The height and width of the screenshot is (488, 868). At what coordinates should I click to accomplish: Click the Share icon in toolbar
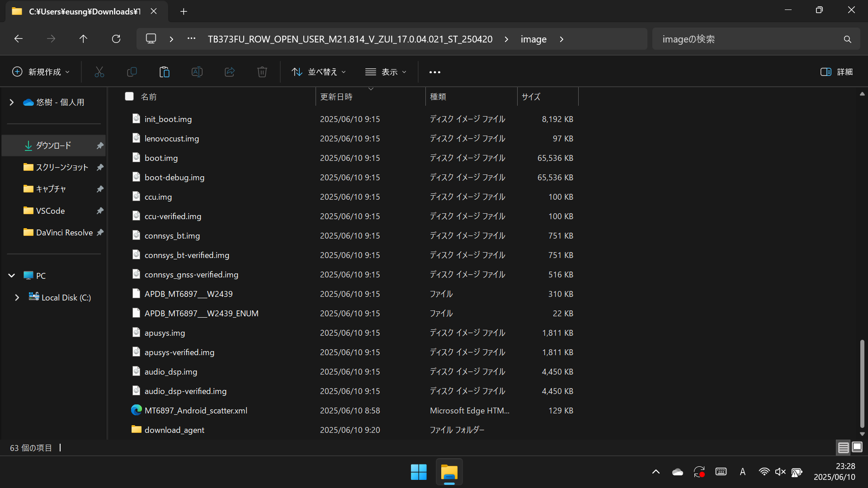(229, 72)
